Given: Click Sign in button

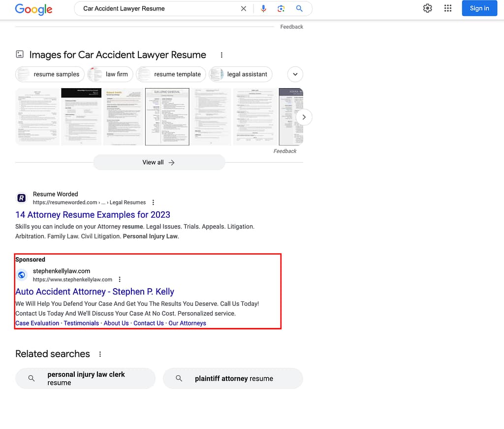Looking at the screenshot, I should tap(479, 8).
